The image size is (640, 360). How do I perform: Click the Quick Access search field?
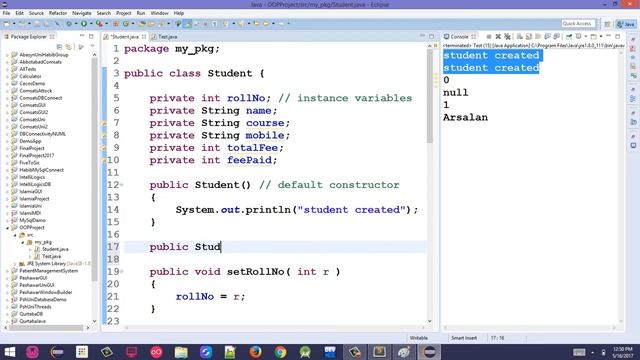coord(578,24)
